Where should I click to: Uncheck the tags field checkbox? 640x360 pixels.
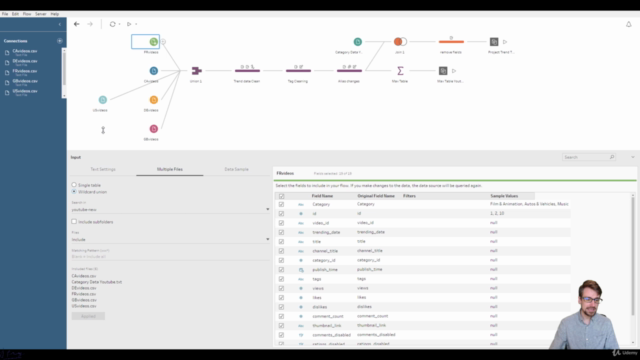point(281,279)
